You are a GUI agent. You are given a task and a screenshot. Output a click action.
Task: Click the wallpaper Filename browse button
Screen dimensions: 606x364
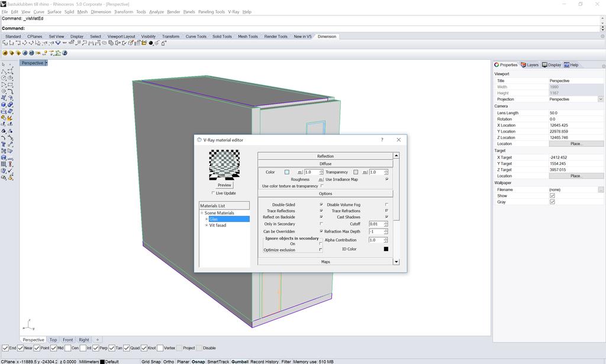coord(601,189)
